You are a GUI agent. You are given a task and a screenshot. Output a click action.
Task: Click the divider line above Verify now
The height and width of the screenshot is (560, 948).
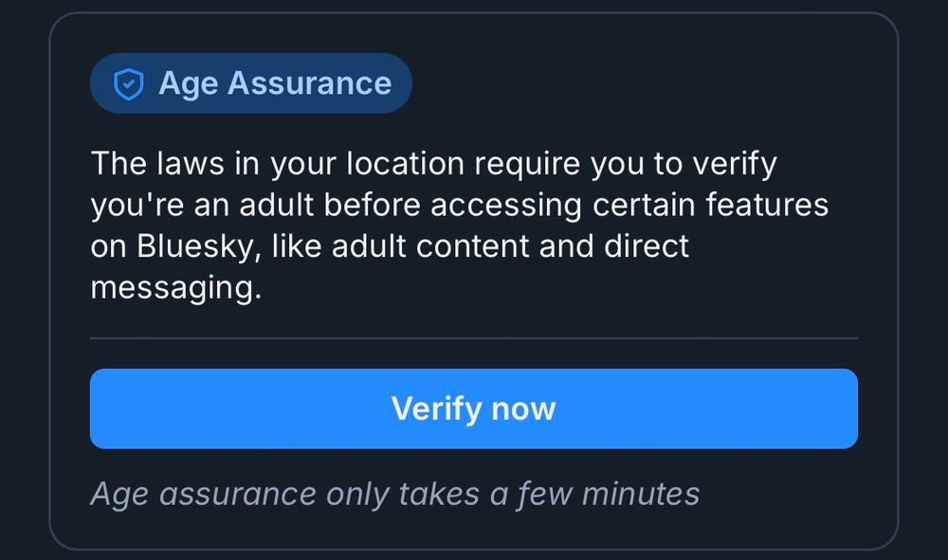pos(472,338)
